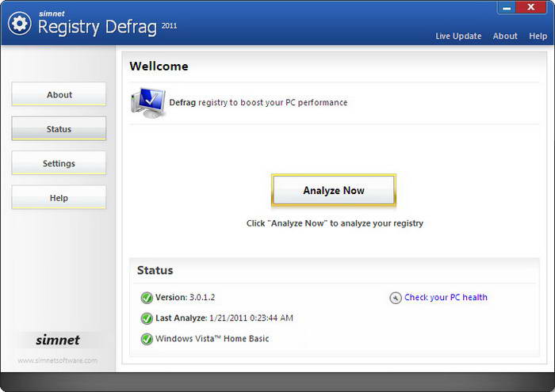Click the Status section heading
Screen dimensions: 555x392
(155, 270)
